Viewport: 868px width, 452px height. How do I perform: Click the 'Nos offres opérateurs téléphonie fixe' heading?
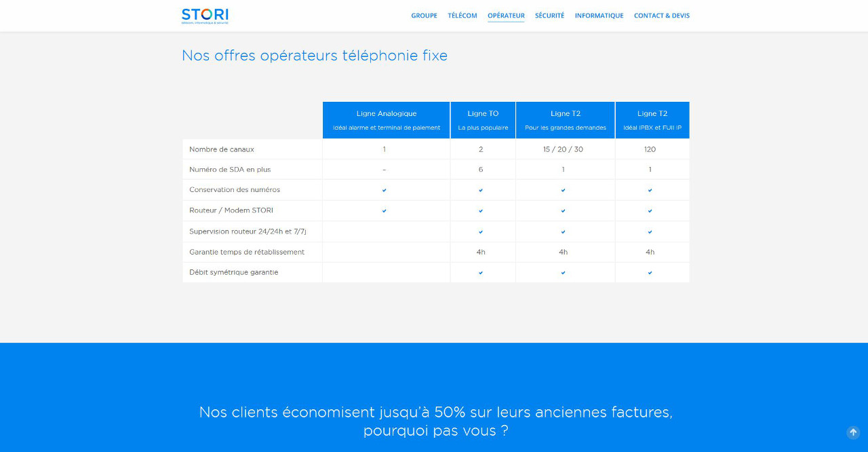click(314, 56)
